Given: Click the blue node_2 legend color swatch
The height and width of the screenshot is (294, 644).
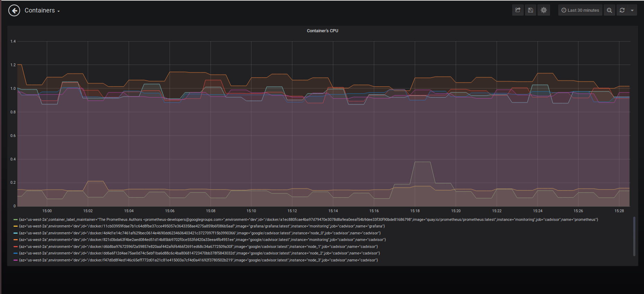Looking at the screenshot, I should point(16,253).
